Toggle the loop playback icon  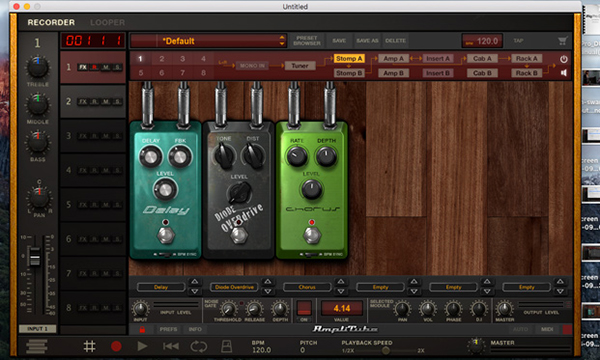point(199,346)
